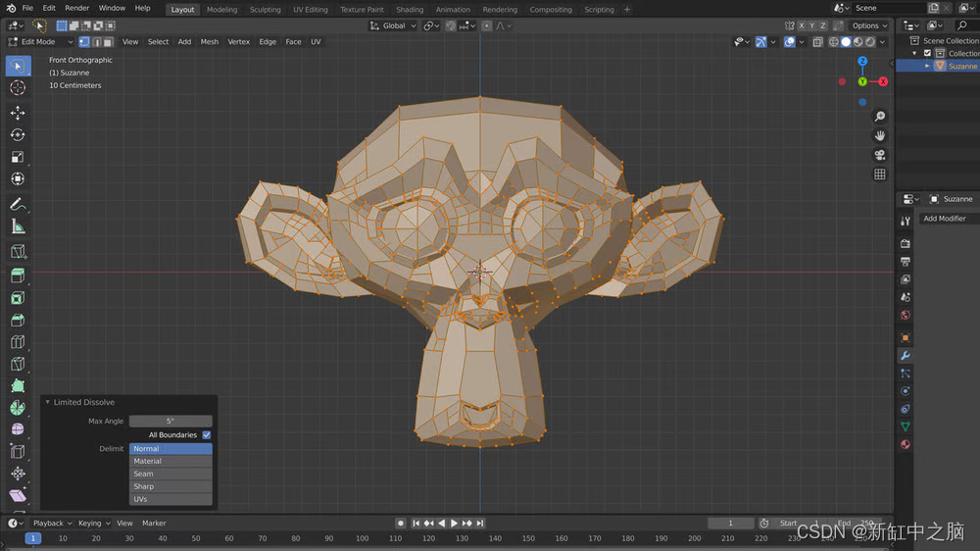Open the Vertex menu
The image size is (980, 551).
238,42
